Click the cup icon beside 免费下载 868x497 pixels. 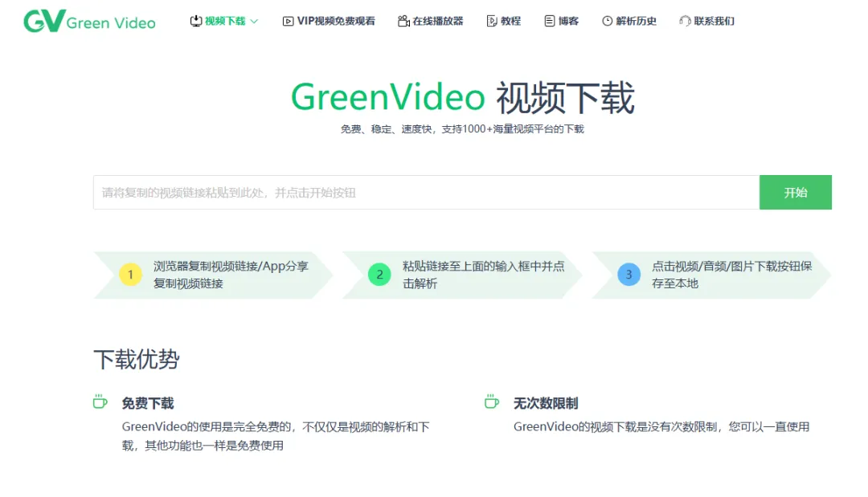pyautogui.click(x=100, y=401)
